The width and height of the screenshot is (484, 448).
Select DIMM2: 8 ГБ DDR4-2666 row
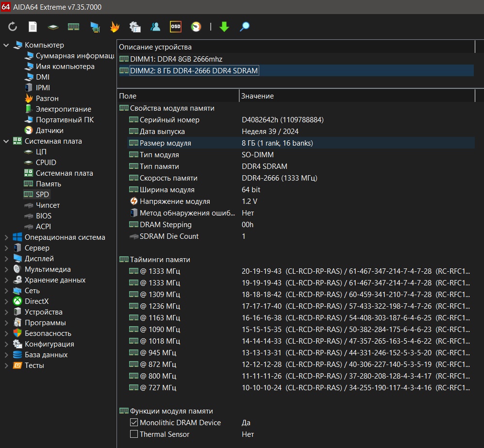[x=296, y=71]
